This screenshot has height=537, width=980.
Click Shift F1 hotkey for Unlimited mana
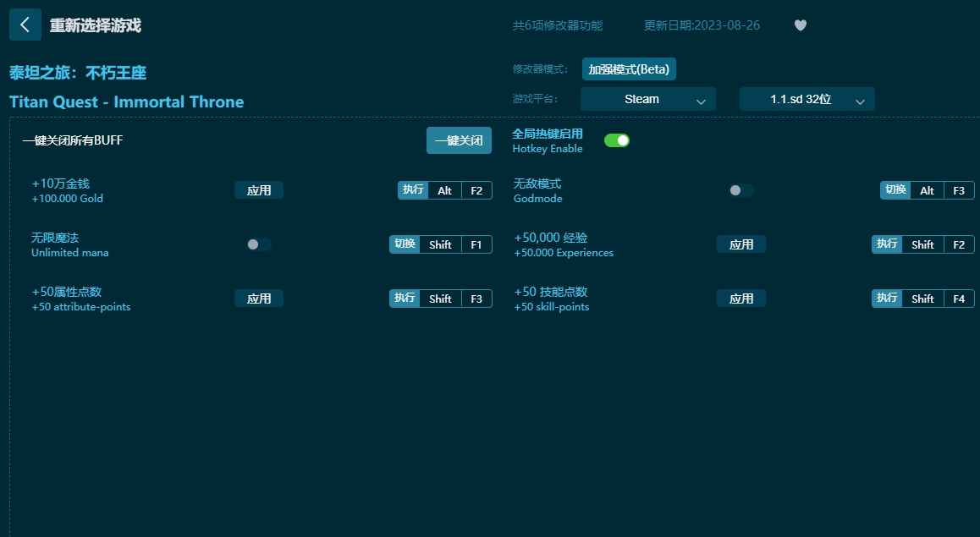coord(455,244)
